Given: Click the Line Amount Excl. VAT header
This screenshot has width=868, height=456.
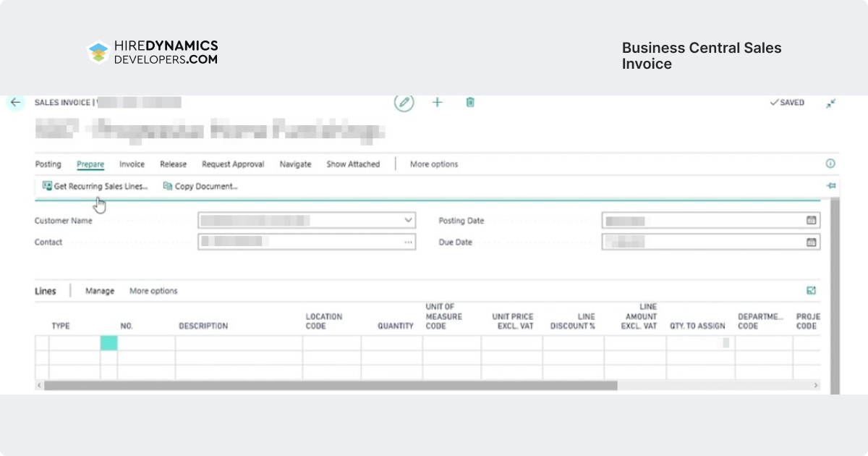Looking at the screenshot, I should tap(639, 316).
